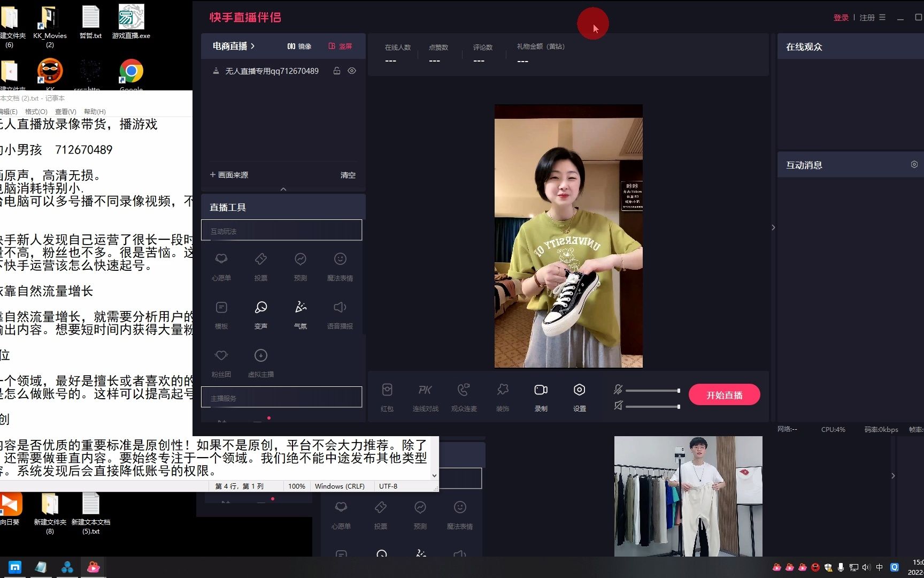The image size is (924, 578).
Task: Open the 预测 prediction tool
Action: click(301, 266)
